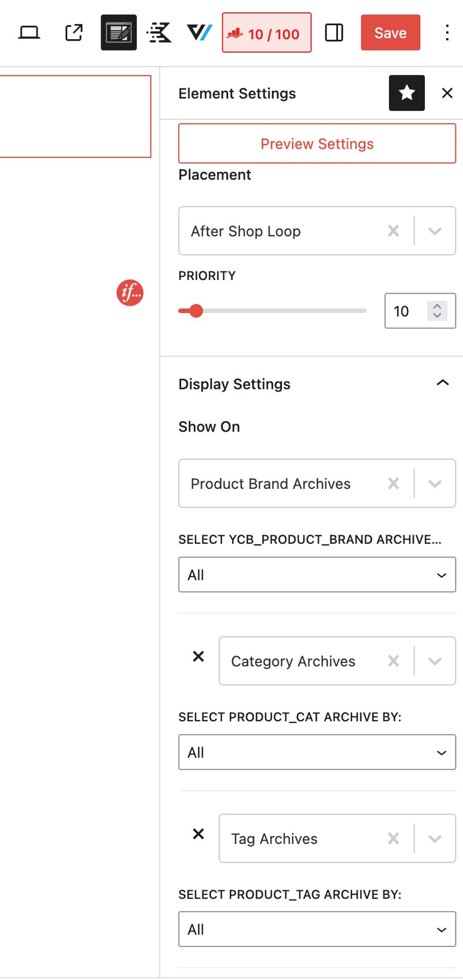Click the priority slider handle

click(196, 311)
